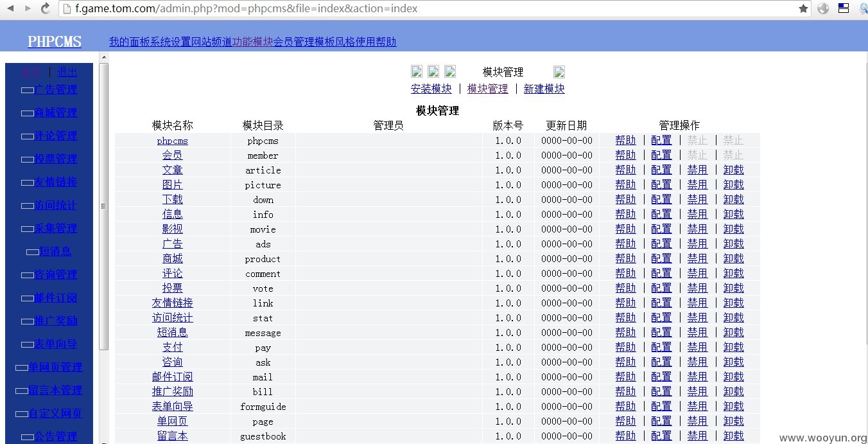Click the sidebar scrollbar thumb

pyautogui.click(x=103, y=206)
